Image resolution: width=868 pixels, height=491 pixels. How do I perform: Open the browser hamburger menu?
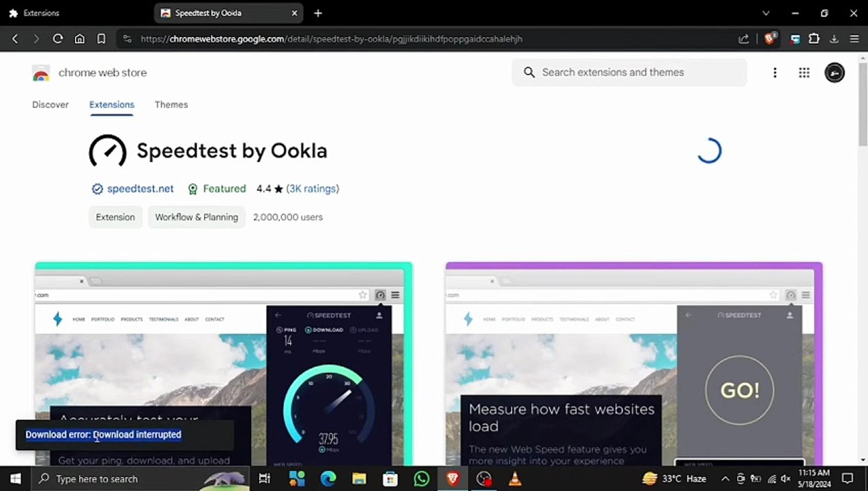(x=854, y=39)
